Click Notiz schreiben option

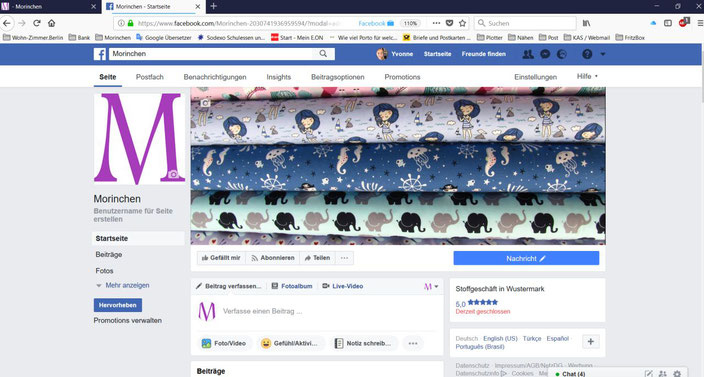coord(364,343)
